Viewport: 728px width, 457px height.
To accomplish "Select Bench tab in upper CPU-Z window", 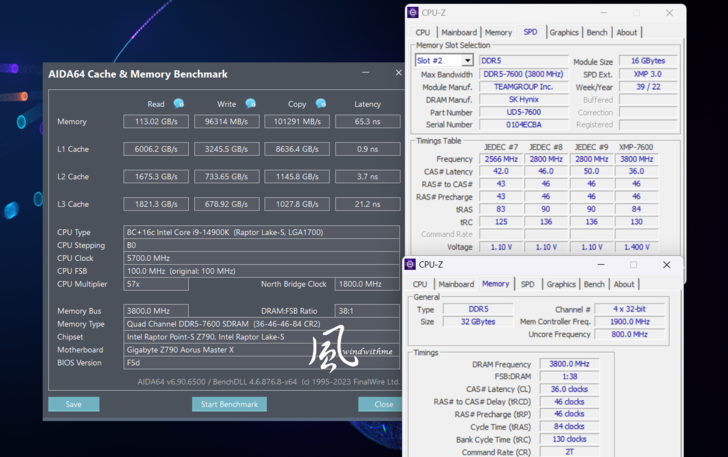I will tap(596, 32).
